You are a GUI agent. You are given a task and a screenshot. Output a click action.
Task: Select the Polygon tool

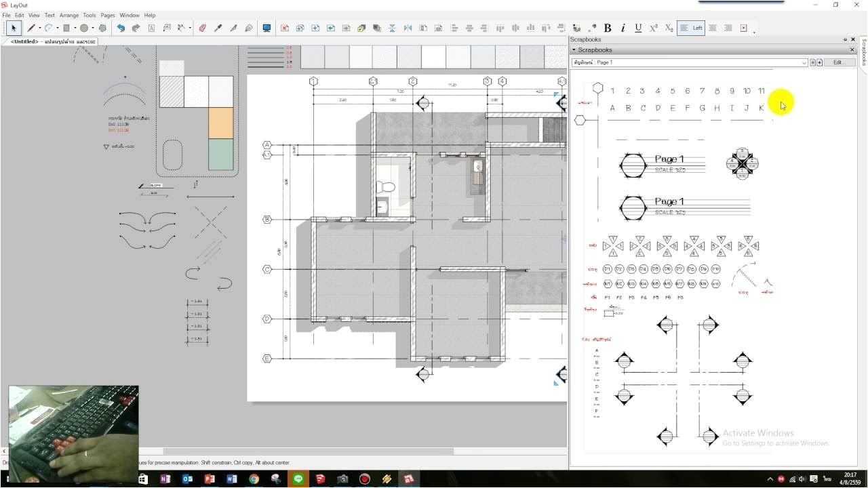[x=101, y=28]
